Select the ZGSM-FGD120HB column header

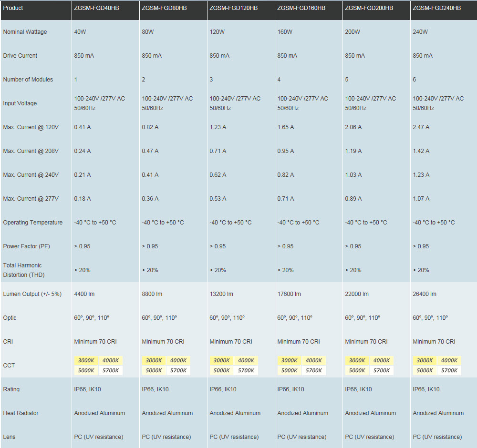coord(233,8)
